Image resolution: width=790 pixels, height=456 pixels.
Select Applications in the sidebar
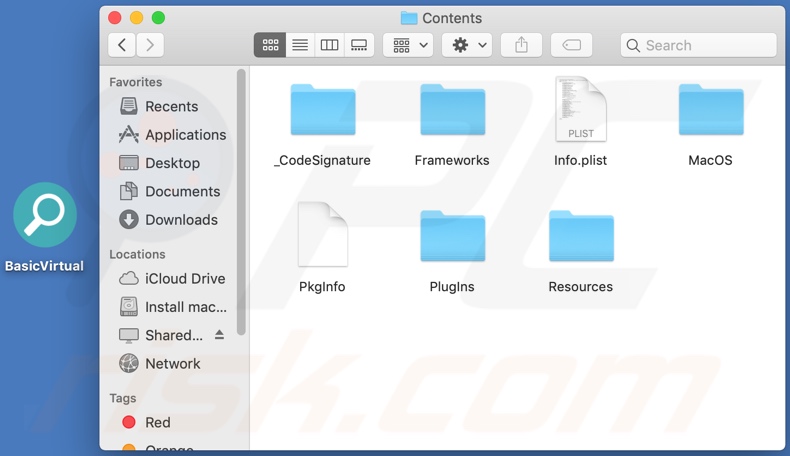[185, 135]
